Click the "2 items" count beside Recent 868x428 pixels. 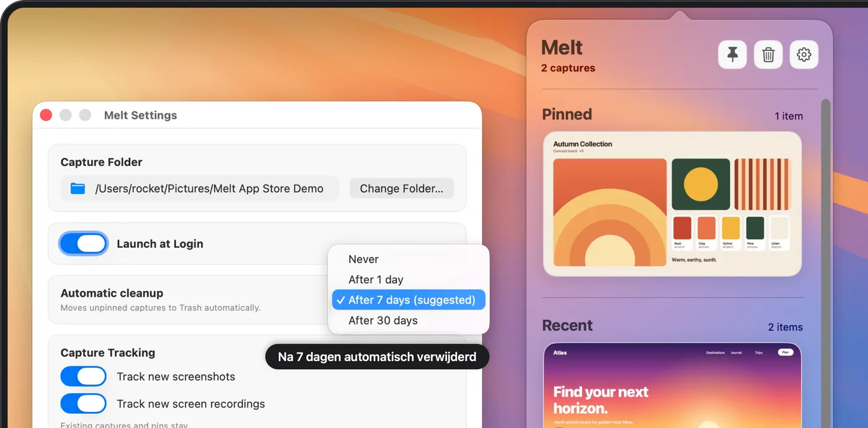point(786,327)
